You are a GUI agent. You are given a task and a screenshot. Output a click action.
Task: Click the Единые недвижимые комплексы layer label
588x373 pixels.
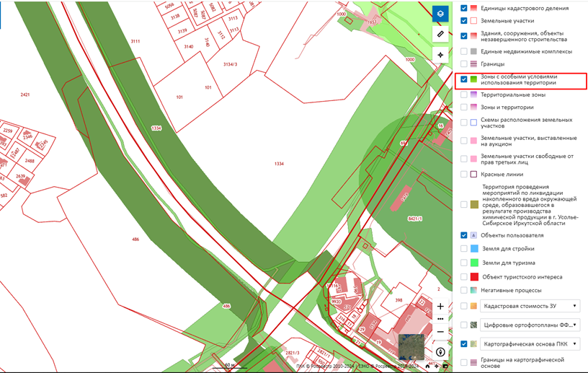click(x=526, y=52)
